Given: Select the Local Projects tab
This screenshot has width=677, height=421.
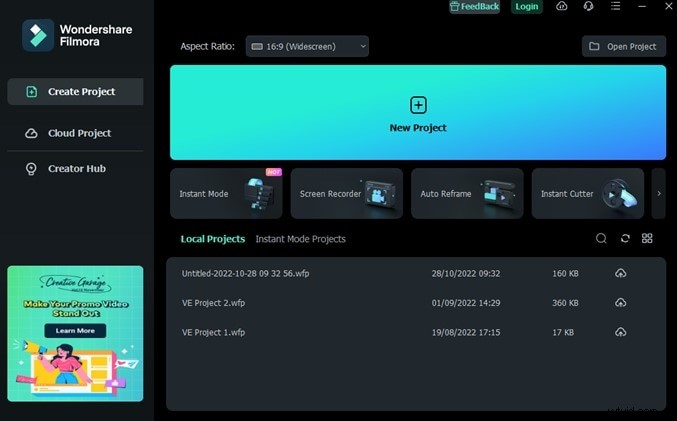Looking at the screenshot, I should [212, 239].
